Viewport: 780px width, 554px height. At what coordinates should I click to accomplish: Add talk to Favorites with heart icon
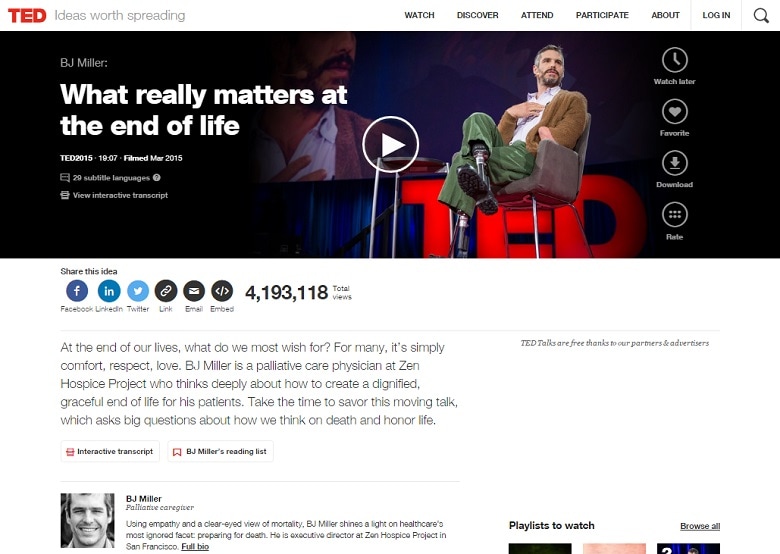675,112
